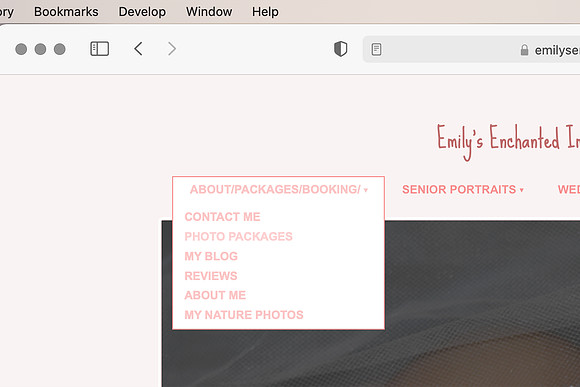Go back with the left arrow

click(138, 49)
